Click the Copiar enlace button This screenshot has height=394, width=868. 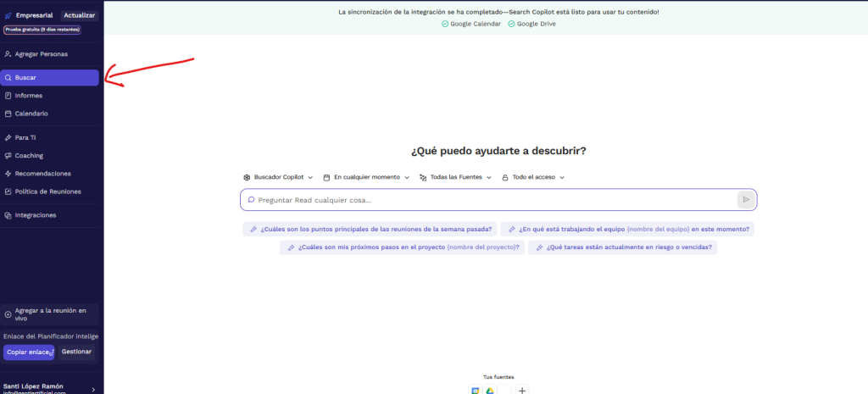click(x=29, y=352)
